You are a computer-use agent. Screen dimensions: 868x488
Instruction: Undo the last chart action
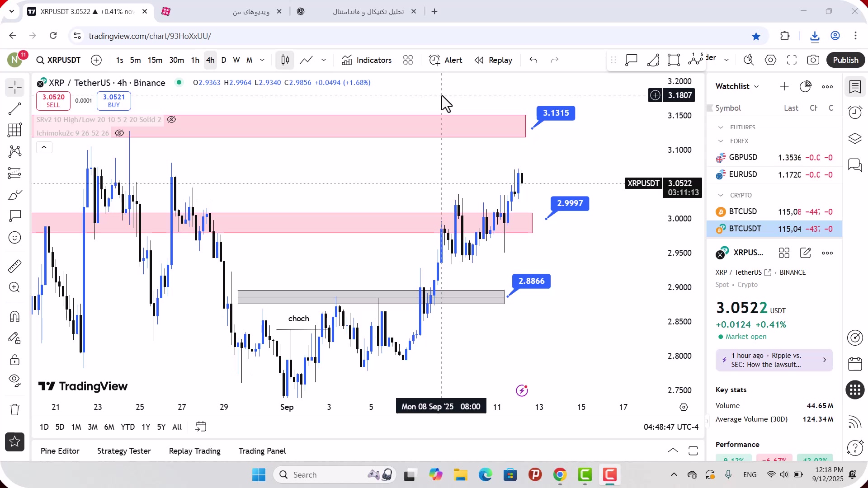tap(533, 60)
